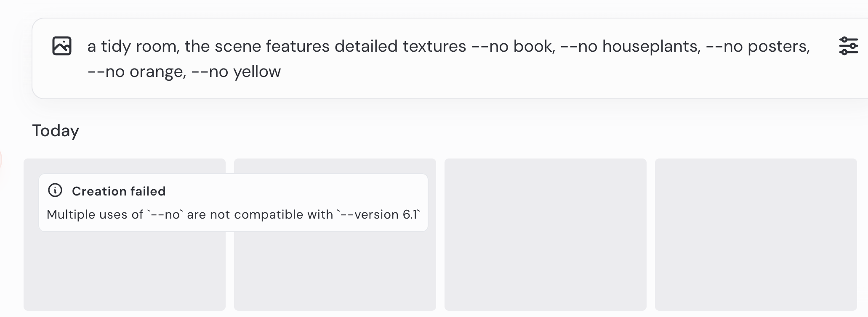Image resolution: width=868 pixels, height=317 pixels.
Task: Click "detailed textures" in the prompt
Action: (400, 46)
